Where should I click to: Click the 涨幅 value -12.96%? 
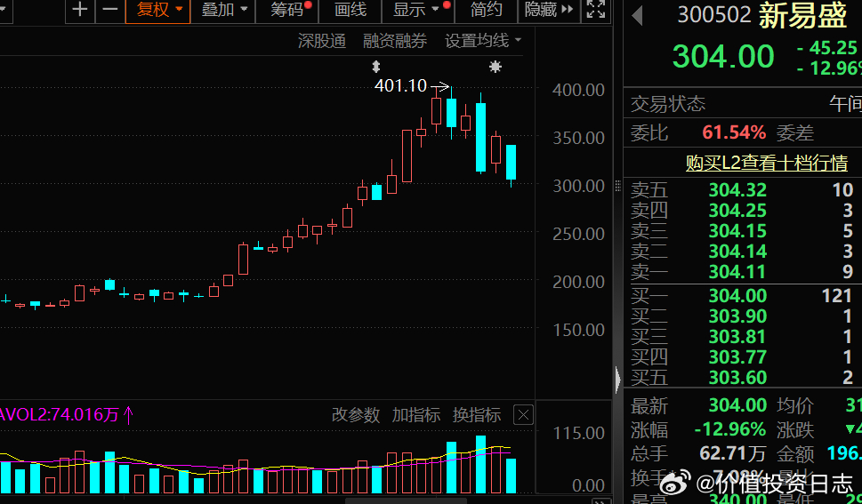(x=730, y=429)
